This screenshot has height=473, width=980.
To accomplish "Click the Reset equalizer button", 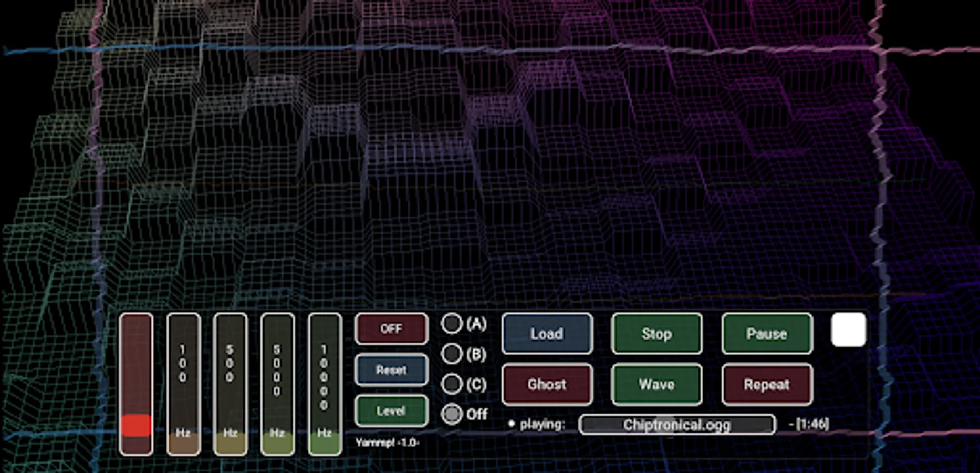I will coord(391,370).
